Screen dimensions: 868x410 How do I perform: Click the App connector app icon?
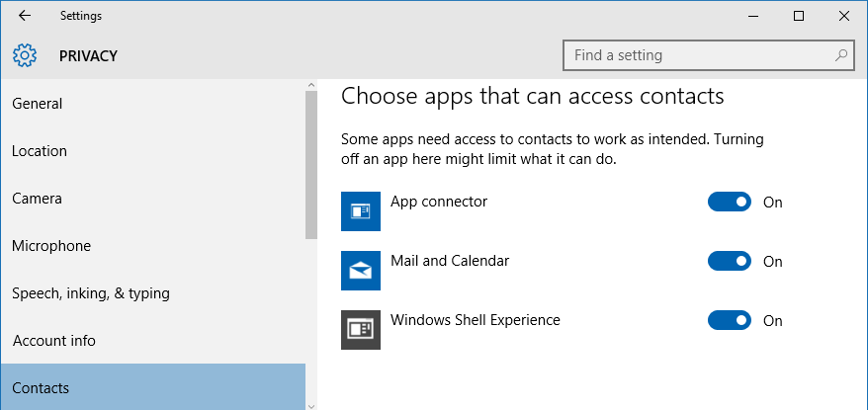(x=361, y=211)
